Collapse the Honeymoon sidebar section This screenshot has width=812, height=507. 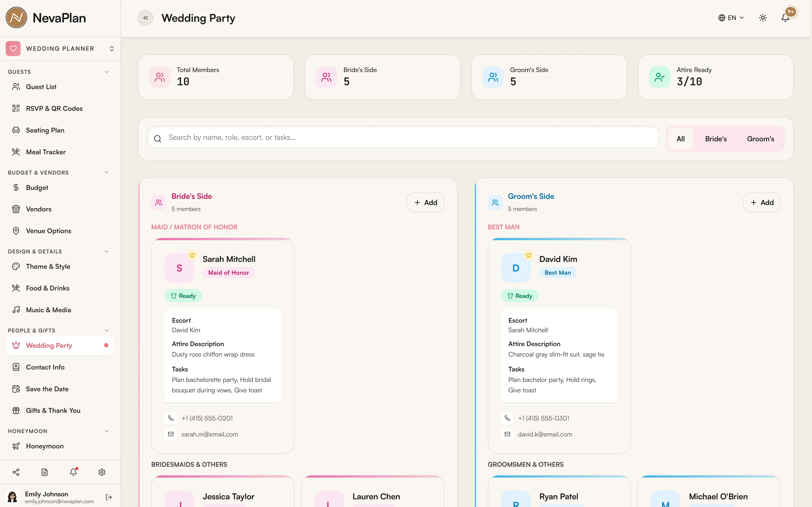tap(106, 431)
